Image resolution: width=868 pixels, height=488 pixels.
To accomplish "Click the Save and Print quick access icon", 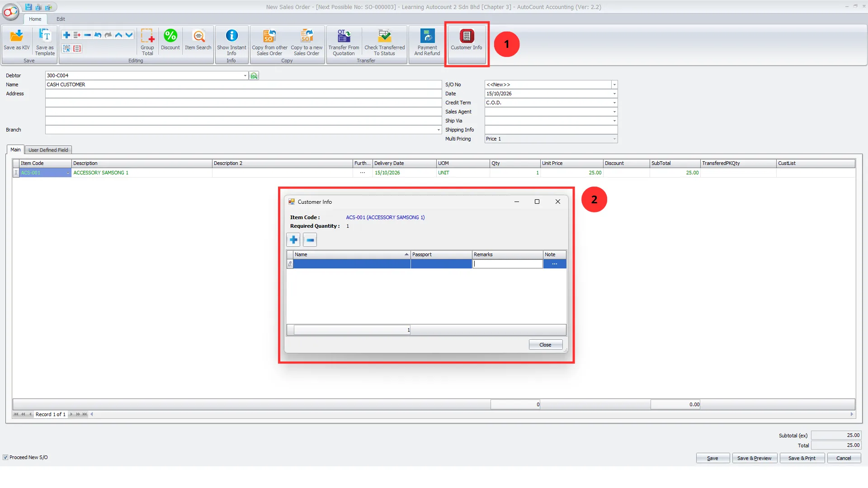I will (x=48, y=7).
